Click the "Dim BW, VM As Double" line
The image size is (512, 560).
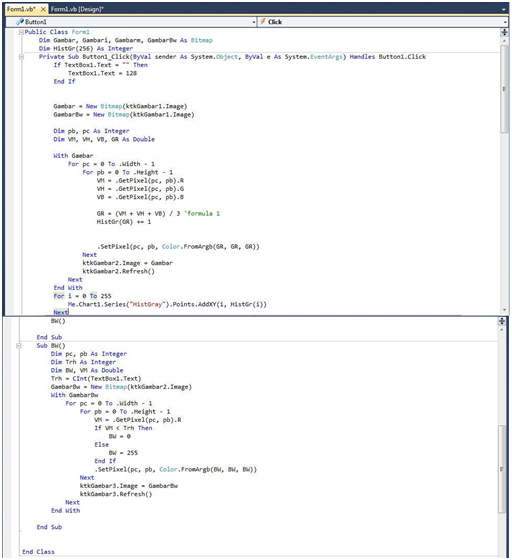(87, 370)
